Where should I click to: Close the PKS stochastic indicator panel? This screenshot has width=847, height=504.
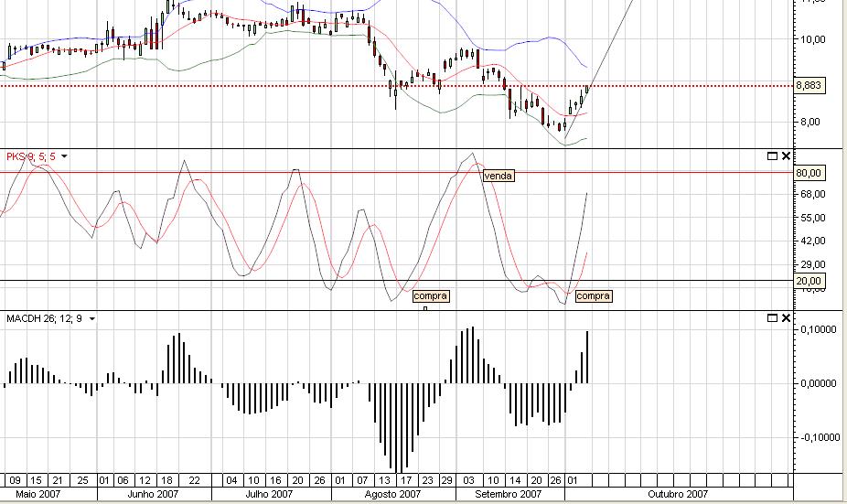click(x=786, y=156)
